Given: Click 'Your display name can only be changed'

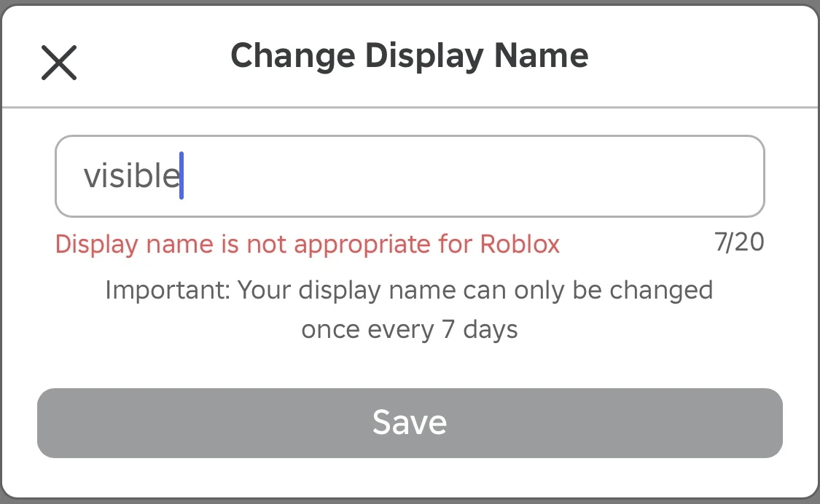Looking at the screenshot, I should click(x=475, y=291).
